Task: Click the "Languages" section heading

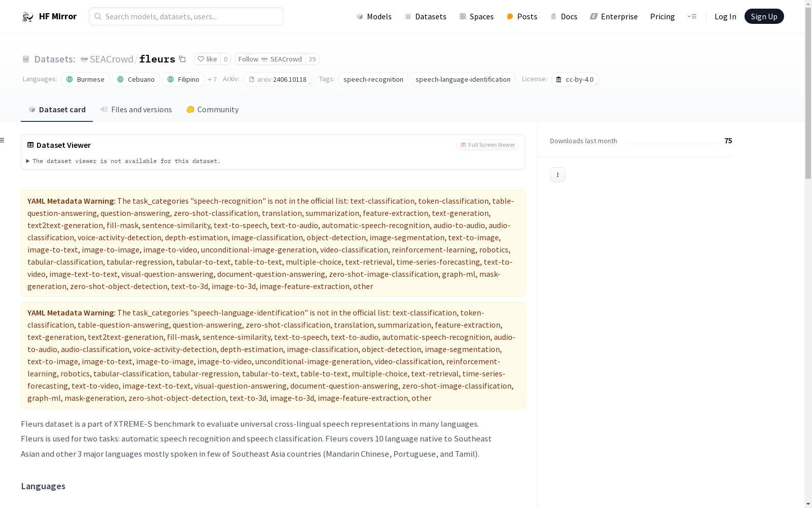Action: (43, 486)
